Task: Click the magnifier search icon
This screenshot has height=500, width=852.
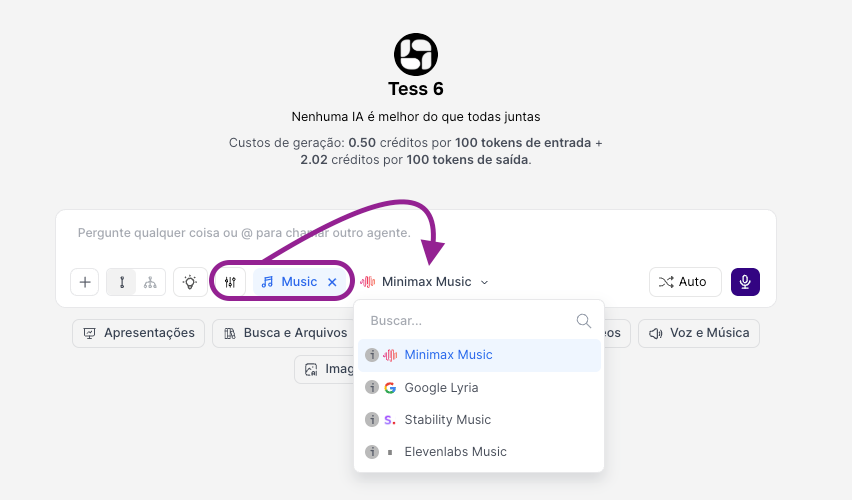Action: [x=584, y=321]
